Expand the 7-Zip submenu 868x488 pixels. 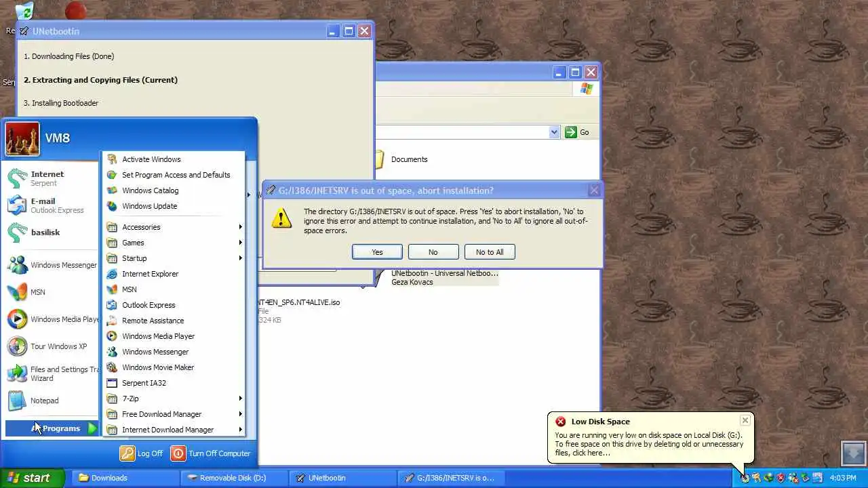point(174,399)
